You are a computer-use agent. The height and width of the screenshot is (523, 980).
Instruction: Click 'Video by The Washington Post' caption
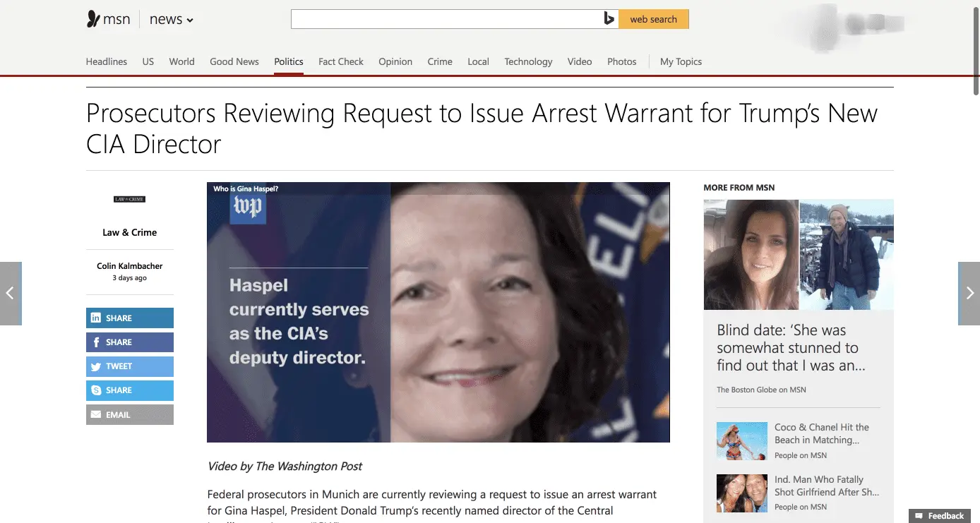(285, 466)
